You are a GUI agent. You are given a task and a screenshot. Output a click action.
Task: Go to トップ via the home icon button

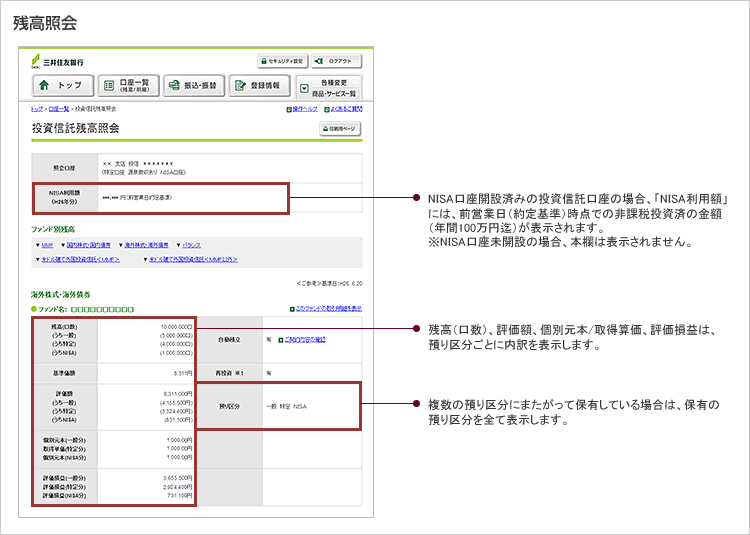coord(63,86)
